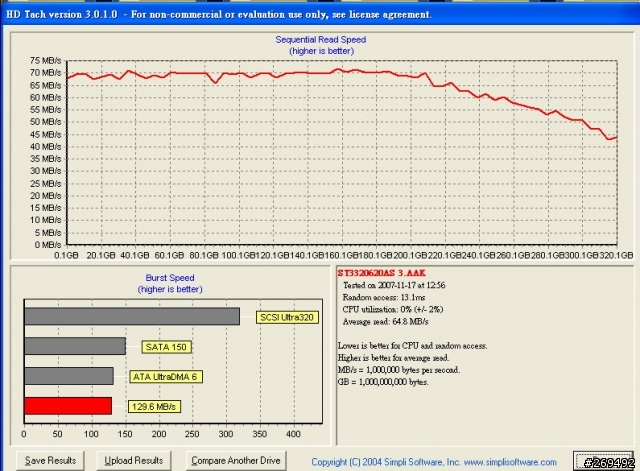The width and height of the screenshot is (640, 471).
Task: Click the Upload Results button
Action: (x=133, y=460)
